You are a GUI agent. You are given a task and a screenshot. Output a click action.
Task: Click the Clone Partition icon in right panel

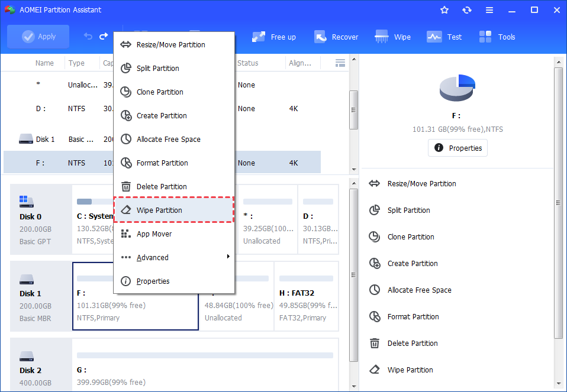pos(374,237)
